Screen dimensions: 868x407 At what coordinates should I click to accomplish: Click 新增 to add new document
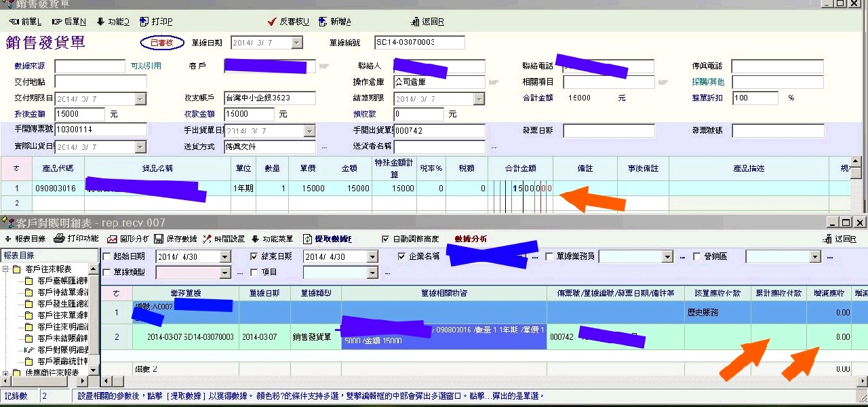click(x=323, y=22)
